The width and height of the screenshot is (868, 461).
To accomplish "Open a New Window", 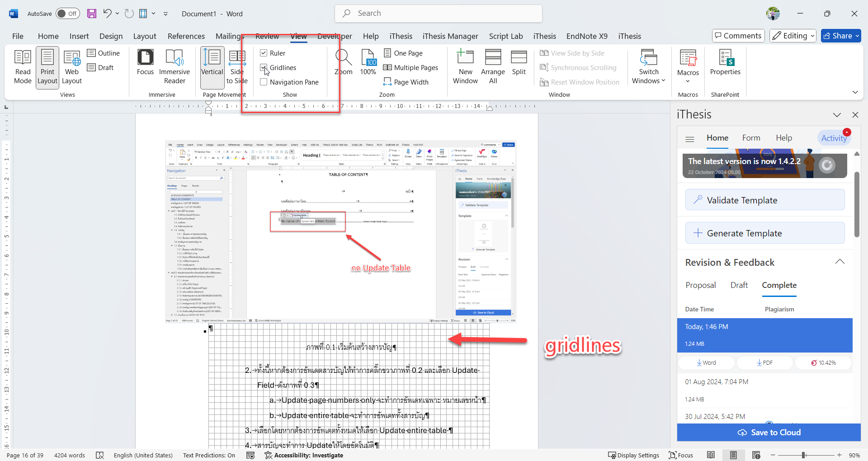I will (465, 67).
